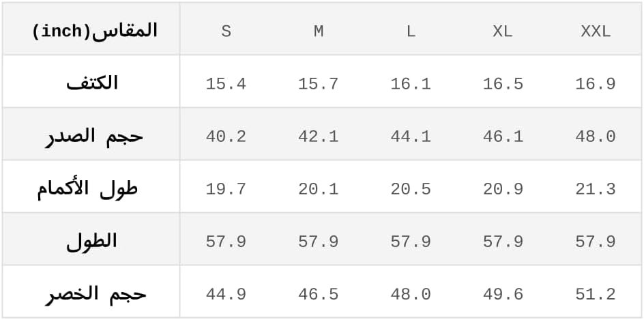Click the 20.5 sleeve length value
Screen dimensions: 644x320
[x=411, y=189]
